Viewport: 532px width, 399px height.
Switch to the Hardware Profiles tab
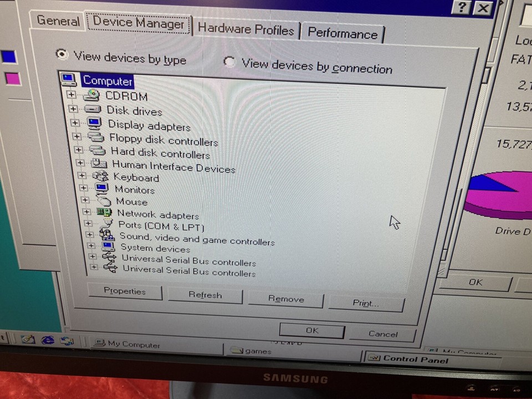[x=246, y=30]
